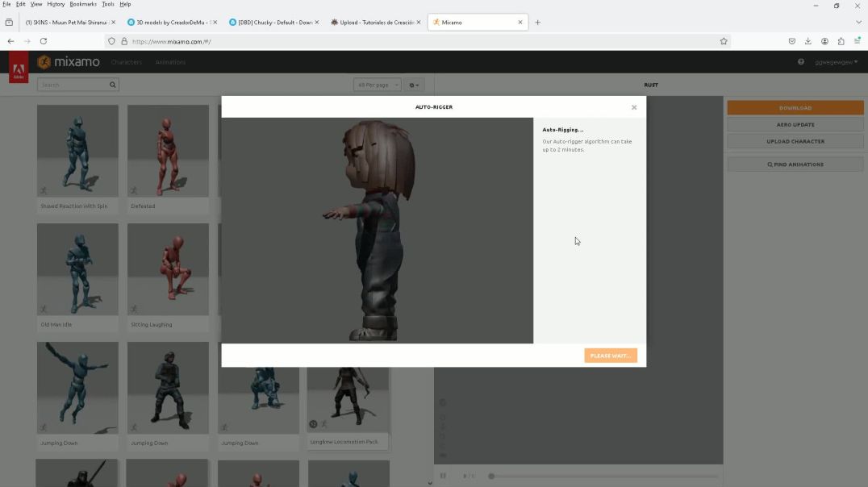Click the Adobe logo icon
This screenshot has width=868, height=487.
click(x=18, y=68)
